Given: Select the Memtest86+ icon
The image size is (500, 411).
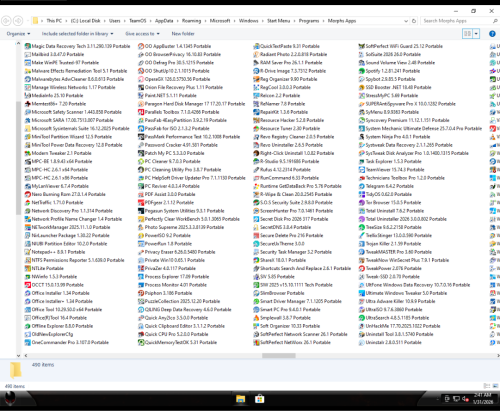Looking at the screenshot, I should (28, 104).
